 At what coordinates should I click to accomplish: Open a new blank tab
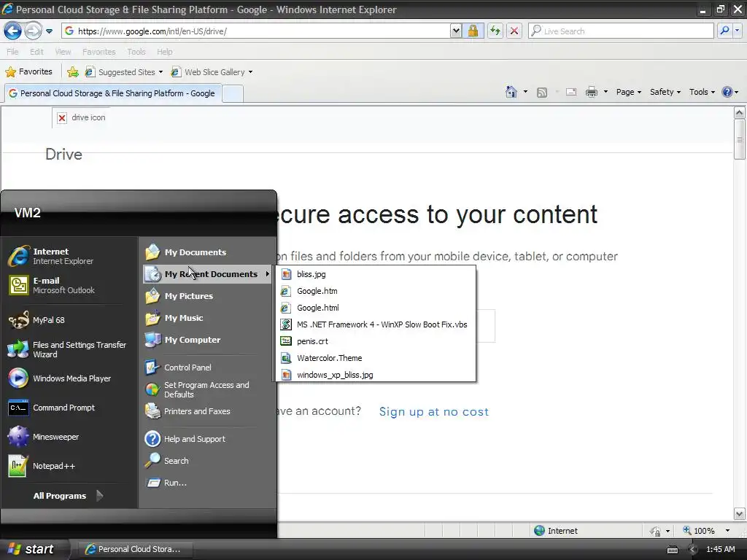click(233, 93)
